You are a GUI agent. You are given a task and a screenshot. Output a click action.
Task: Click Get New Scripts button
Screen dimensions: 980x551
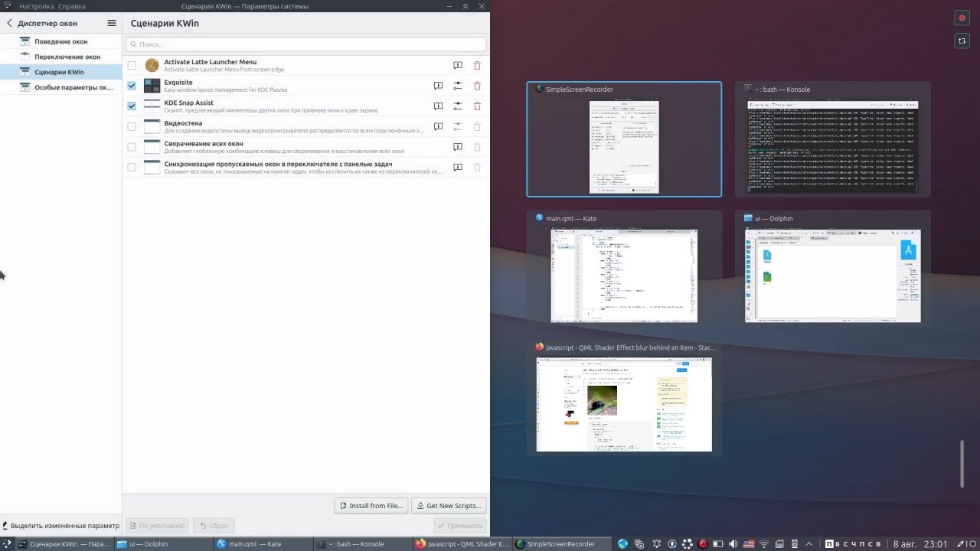click(449, 506)
